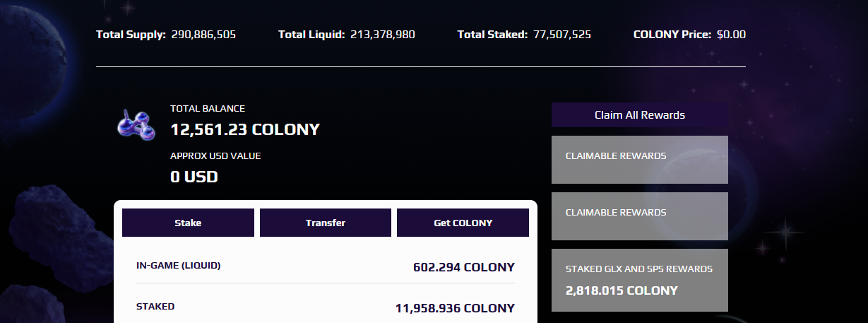
Task: Click the 602.294 COLONY liquid amount
Action: click(464, 267)
